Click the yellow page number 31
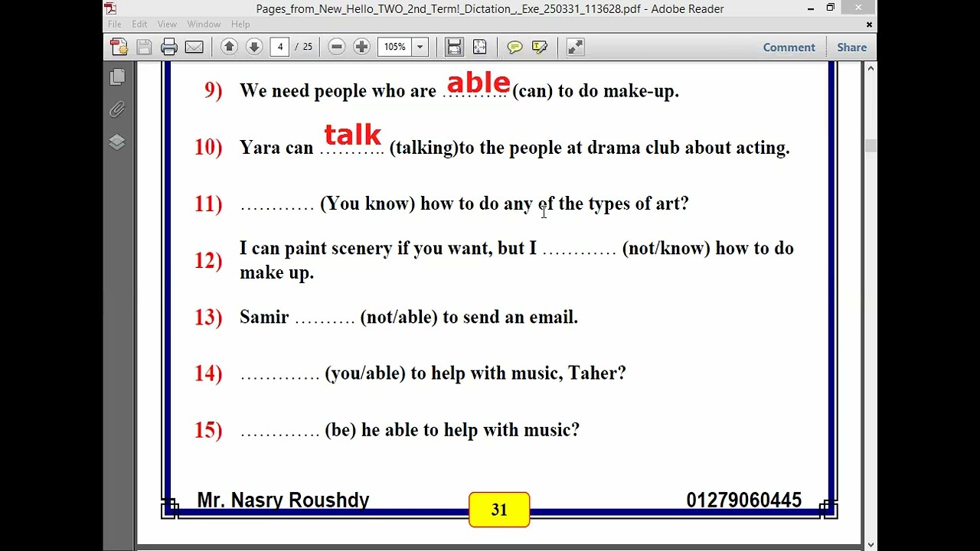 499,510
